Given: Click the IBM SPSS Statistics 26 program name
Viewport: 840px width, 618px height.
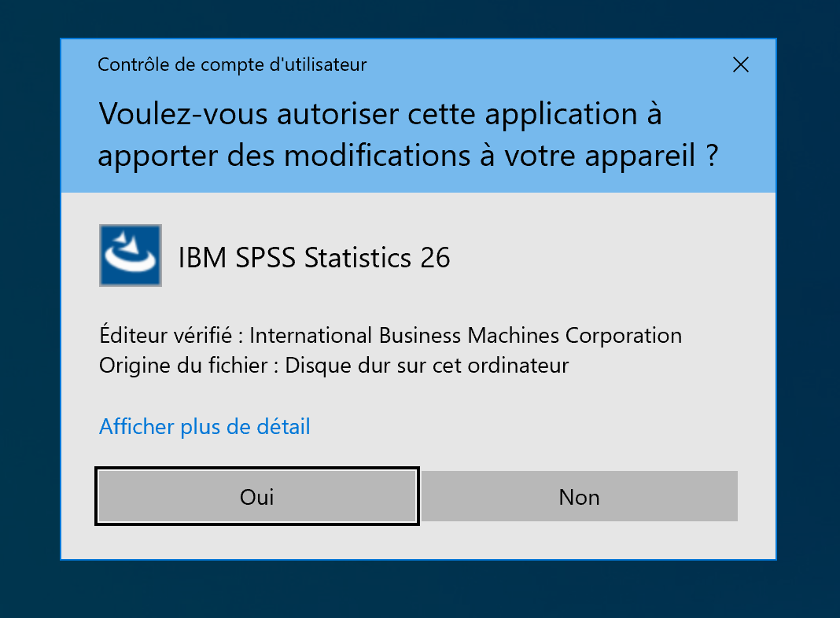Looking at the screenshot, I should [x=315, y=257].
